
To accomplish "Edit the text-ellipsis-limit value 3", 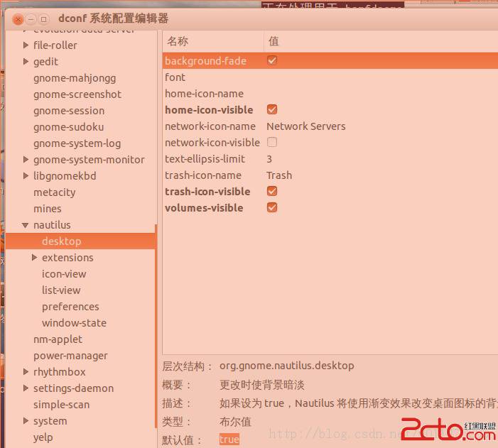I will pyautogui.click(x=269, y=159).
